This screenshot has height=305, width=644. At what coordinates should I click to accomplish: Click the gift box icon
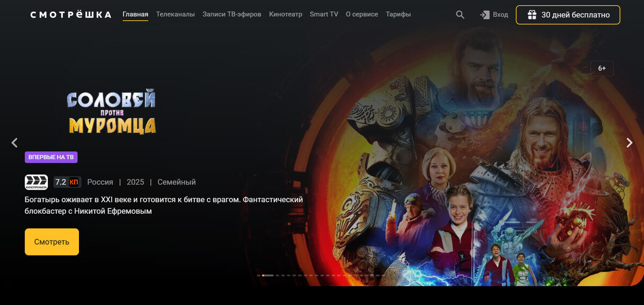click(532, 14)
